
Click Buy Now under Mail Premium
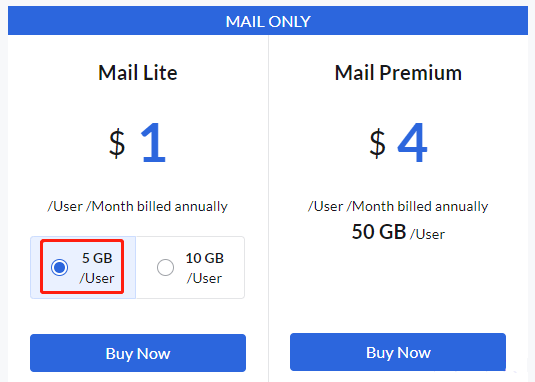(x=398, y=352)
